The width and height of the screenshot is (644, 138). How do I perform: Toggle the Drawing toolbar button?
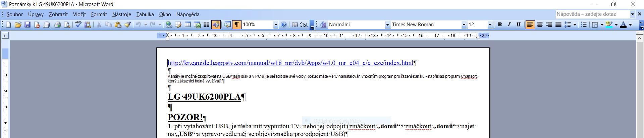click(x=216, y=25)
